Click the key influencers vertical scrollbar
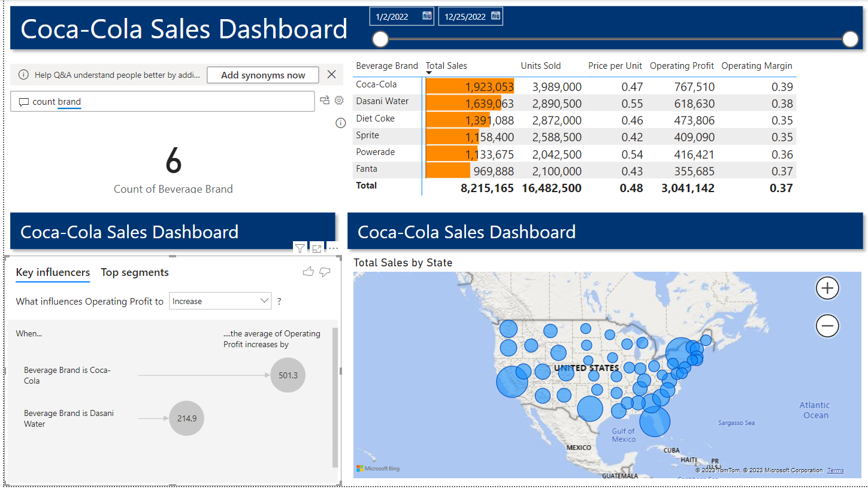The image size is (868, 489). [x=335, y=397]
